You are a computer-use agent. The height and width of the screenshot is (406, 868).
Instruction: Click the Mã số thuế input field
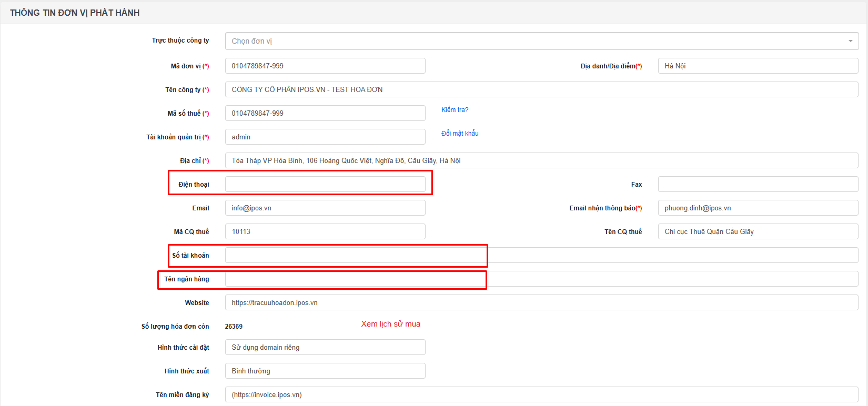[x=325, y=113]
